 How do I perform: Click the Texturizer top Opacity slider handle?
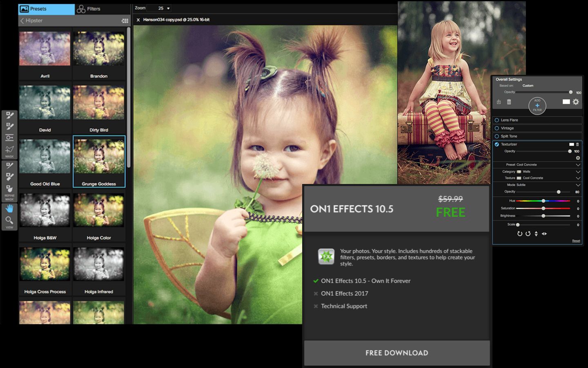coord(570,151)
